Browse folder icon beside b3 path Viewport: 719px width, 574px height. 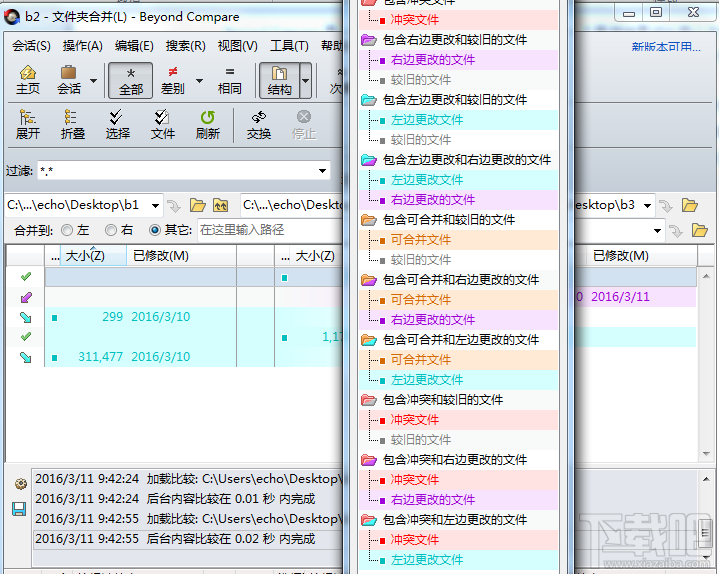click(x=690, y=205)
